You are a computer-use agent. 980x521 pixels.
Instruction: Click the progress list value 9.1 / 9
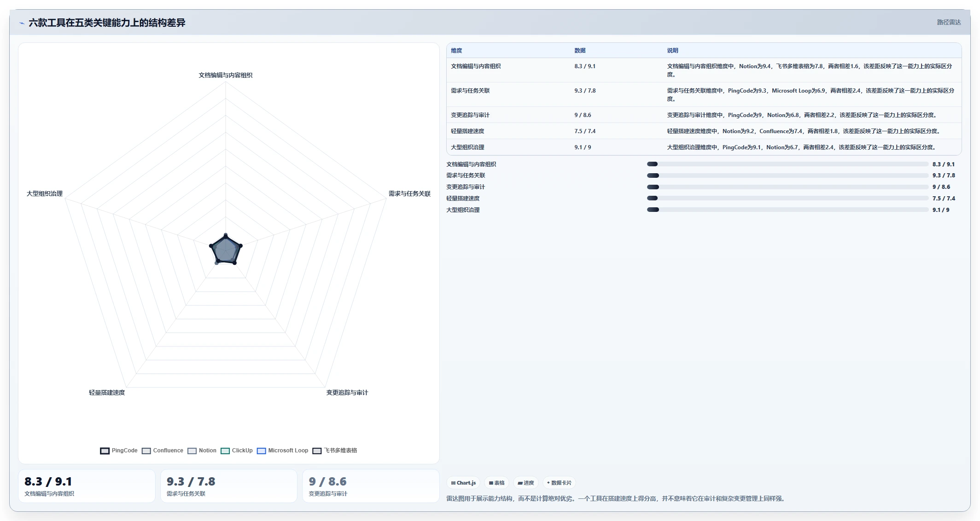(x=941, y=210)
